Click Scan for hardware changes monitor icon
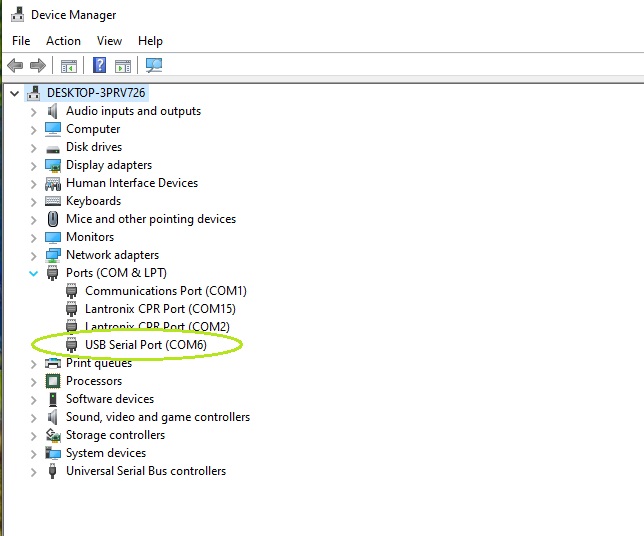Image resolution: width=644 pixels, height=536 pixels. pos(154,66)
